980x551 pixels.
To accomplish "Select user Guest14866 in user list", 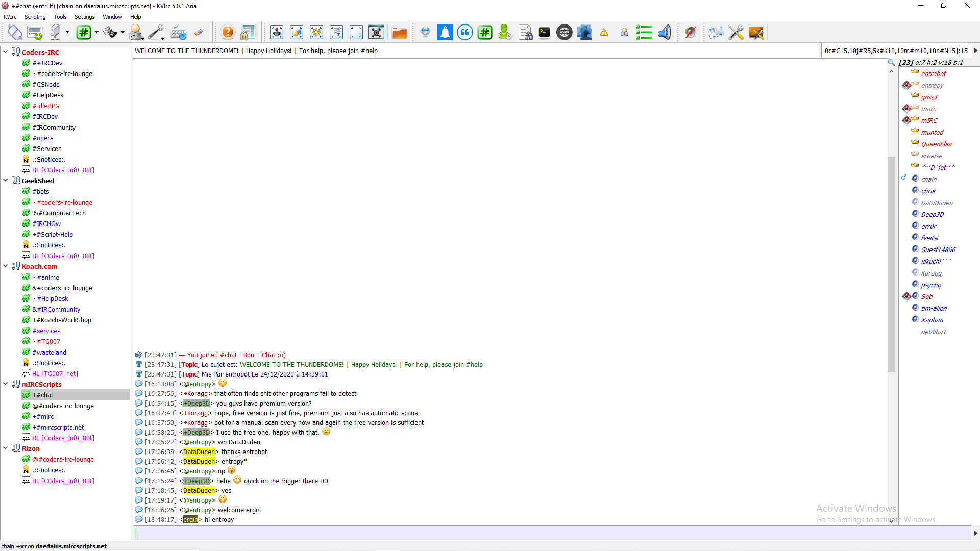I will pyautogui.click(x=938, y=249).
